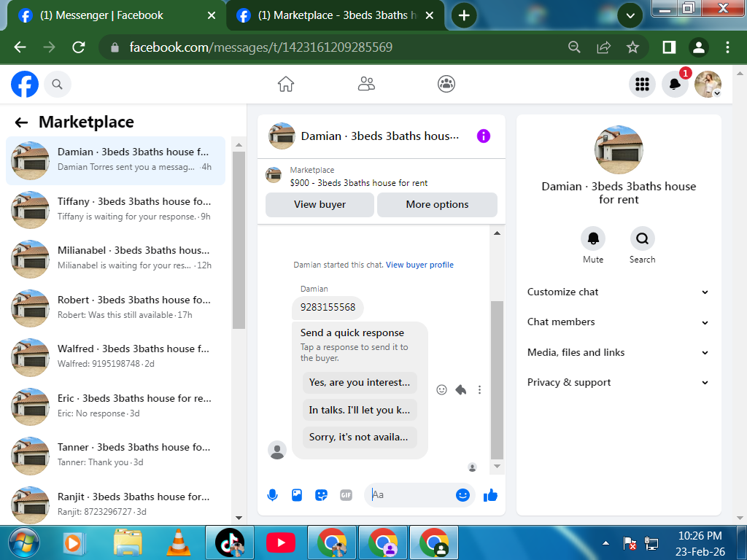Mute this conversation with the bell icon
Image resolution: width=747 pixels, height=560 pixels.
coord(593,238)
